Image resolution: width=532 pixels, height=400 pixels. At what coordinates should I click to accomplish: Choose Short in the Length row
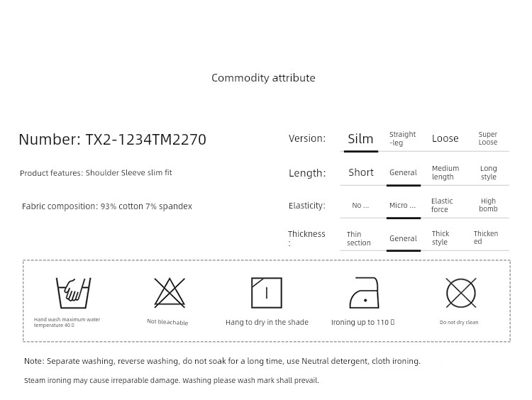[x=360, y=172]
